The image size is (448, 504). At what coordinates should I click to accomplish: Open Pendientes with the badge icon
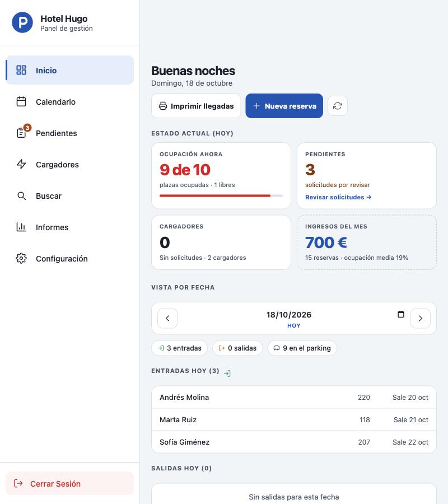coord(70,133)
